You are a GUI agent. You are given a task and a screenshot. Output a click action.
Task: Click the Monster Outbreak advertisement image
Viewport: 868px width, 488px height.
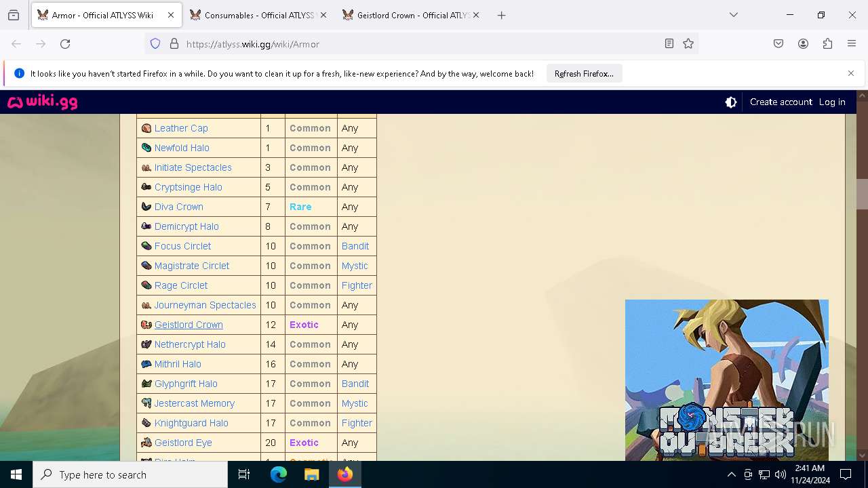coord(727,380)
